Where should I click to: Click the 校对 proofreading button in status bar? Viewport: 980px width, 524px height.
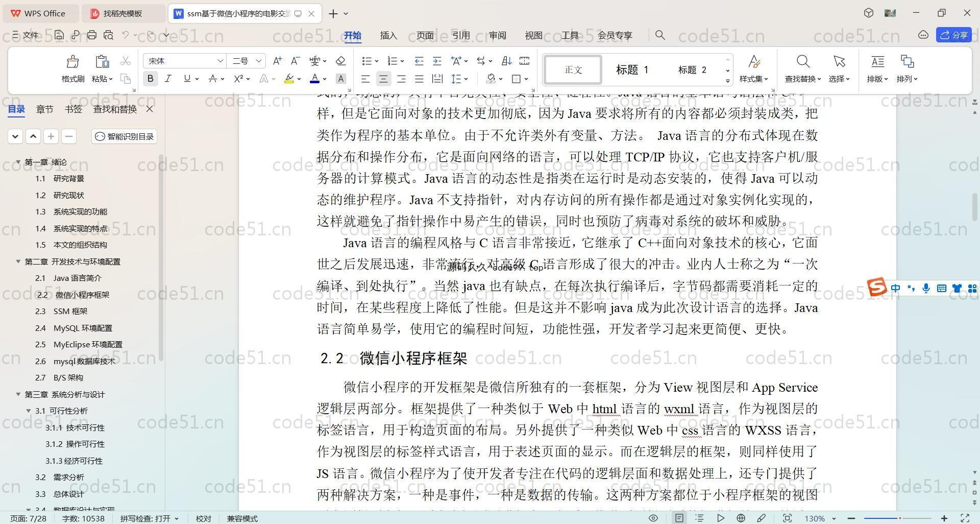204,518
